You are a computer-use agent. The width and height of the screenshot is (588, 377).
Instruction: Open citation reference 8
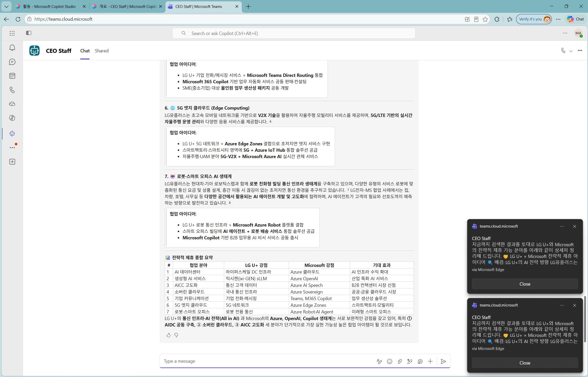[x=230, y=203]
